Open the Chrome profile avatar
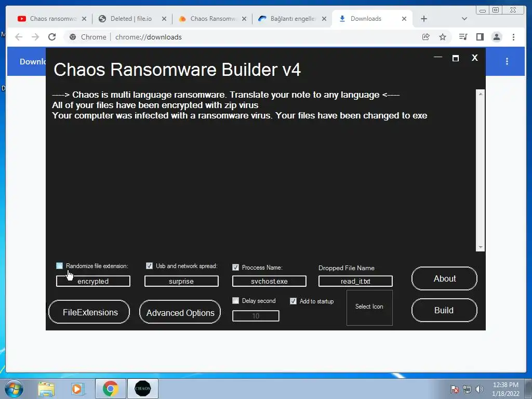Screen dimensions: 532x399 coord(497,37)
